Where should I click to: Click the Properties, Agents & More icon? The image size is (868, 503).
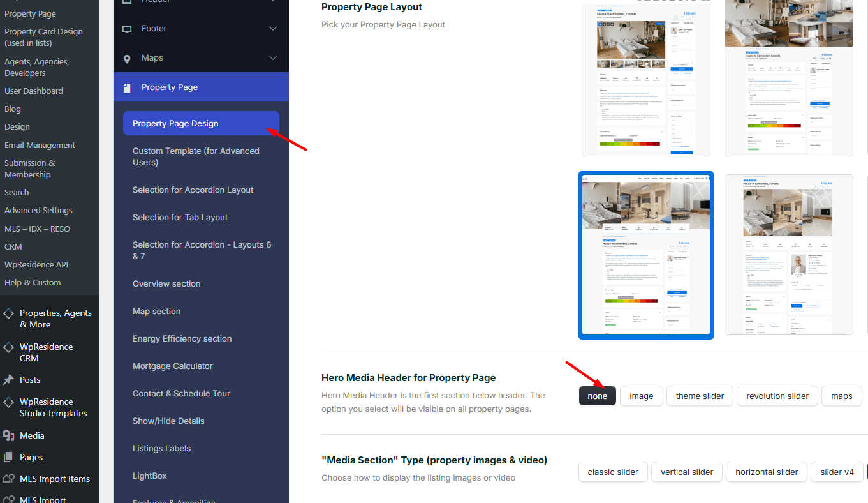[8, 313]
